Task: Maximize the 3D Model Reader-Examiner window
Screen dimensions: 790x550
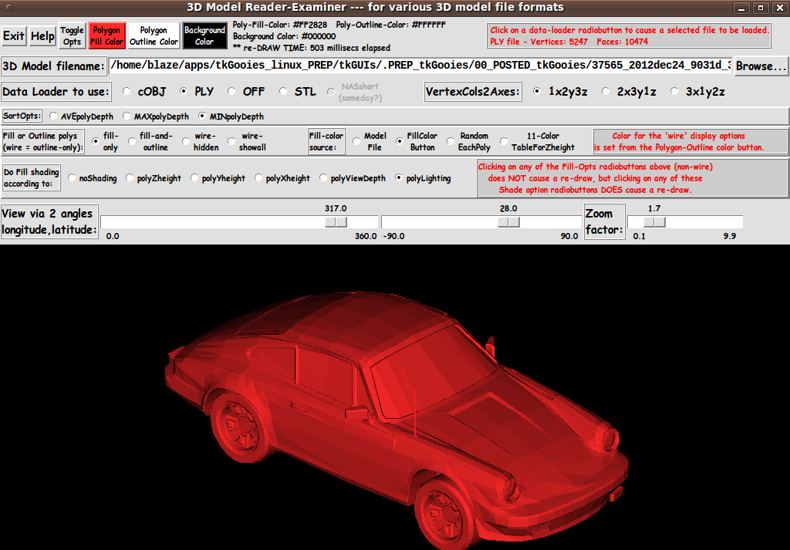Action: click(760, 8)
